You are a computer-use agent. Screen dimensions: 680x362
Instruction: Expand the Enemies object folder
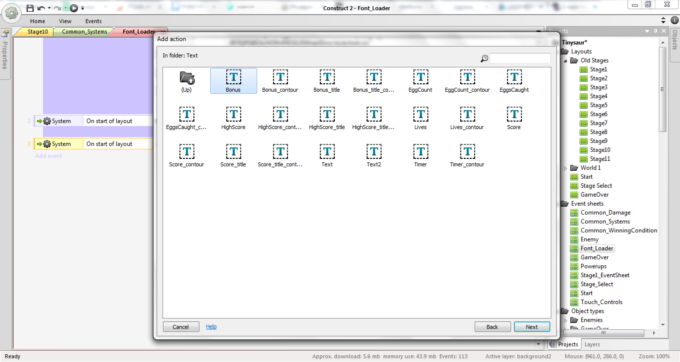click(x=566, y=320)
